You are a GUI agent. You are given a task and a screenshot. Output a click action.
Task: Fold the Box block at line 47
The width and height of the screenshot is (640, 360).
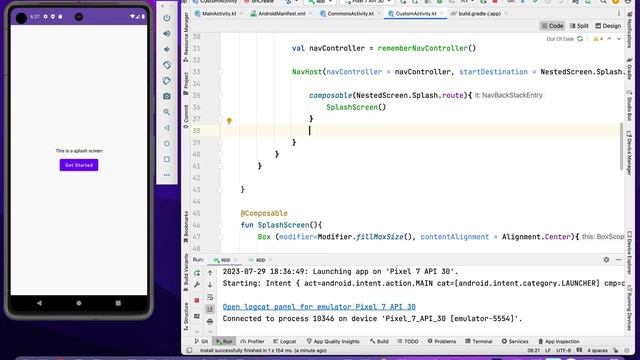click(x=220, y=237)
